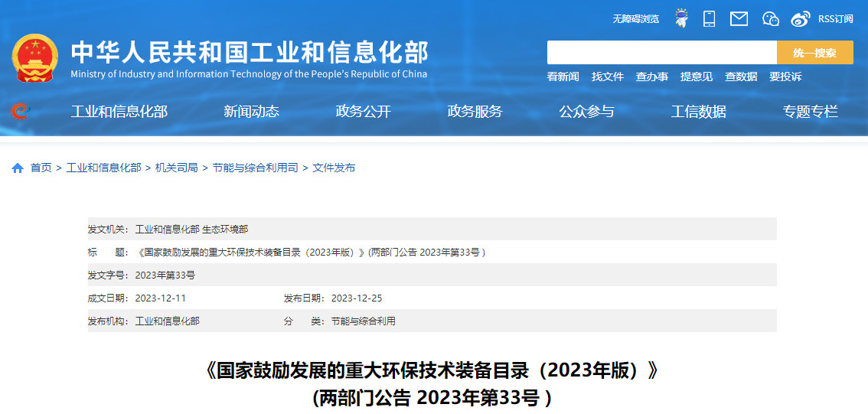Screen dimensions: 868x414
Task: Select the 找文件 search shortcut
Action: click(x=607, y=77)
